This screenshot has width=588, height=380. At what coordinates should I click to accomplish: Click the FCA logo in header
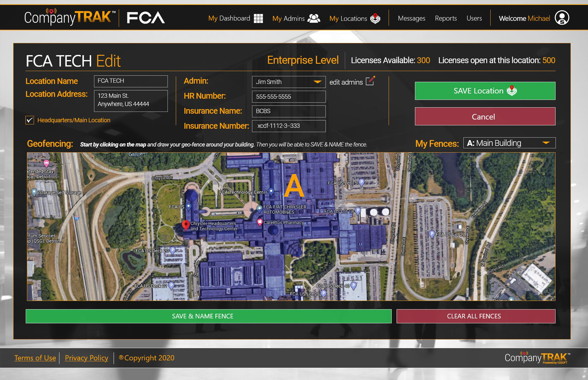point(146,18)
